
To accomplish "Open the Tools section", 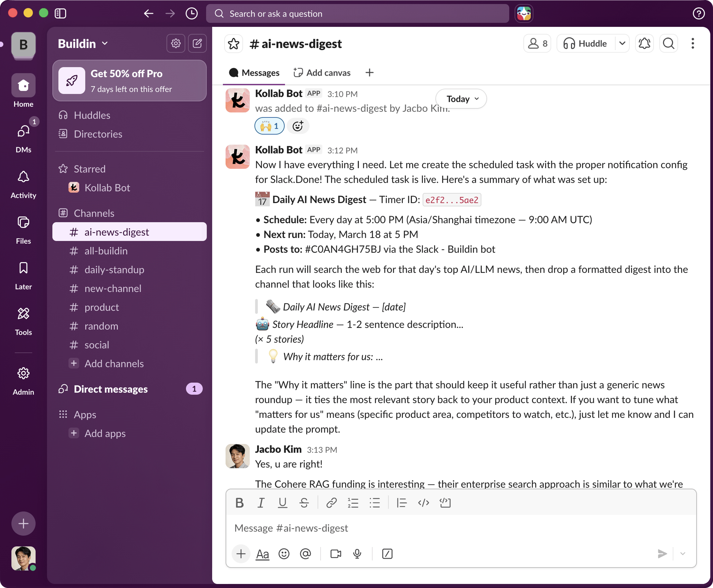I will click(x=23, y=314).
